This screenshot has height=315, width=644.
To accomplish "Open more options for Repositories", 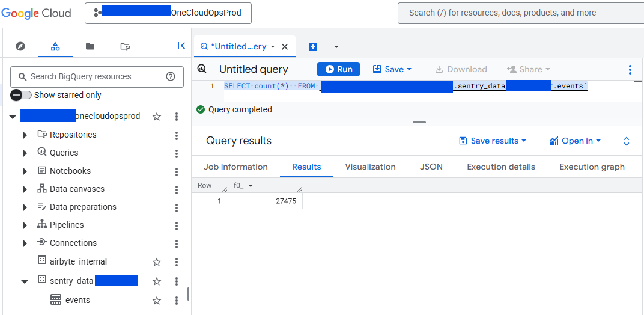I will [177, 136].
